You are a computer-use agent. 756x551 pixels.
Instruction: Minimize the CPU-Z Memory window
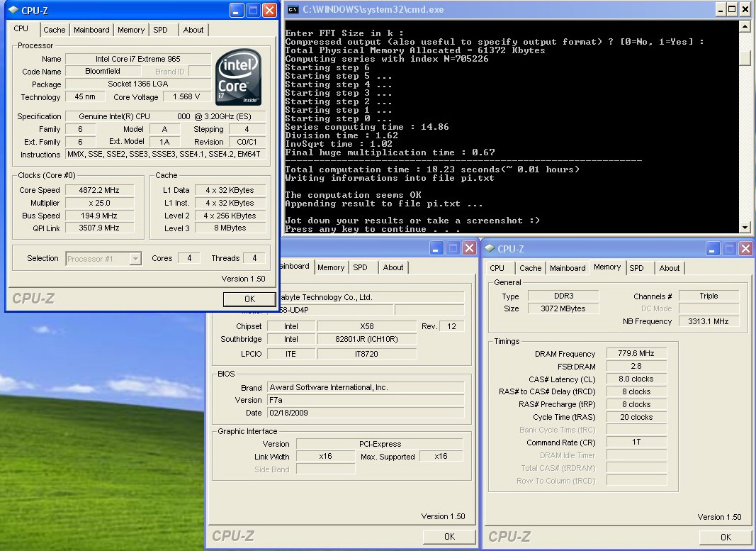(713, 248)
